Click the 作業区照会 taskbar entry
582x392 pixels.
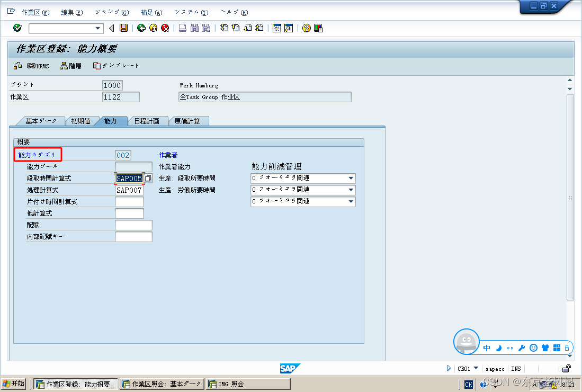point(162,384)
